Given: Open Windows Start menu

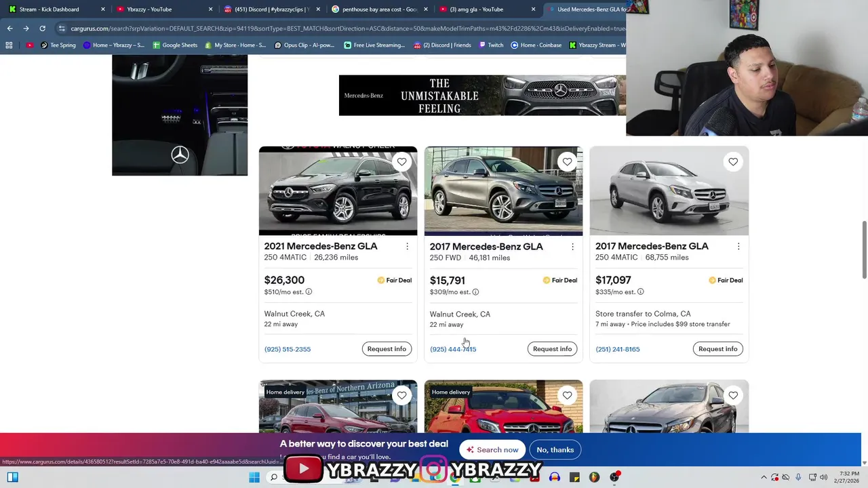Looking at the screenshot, I should click(x=254, y=477).
